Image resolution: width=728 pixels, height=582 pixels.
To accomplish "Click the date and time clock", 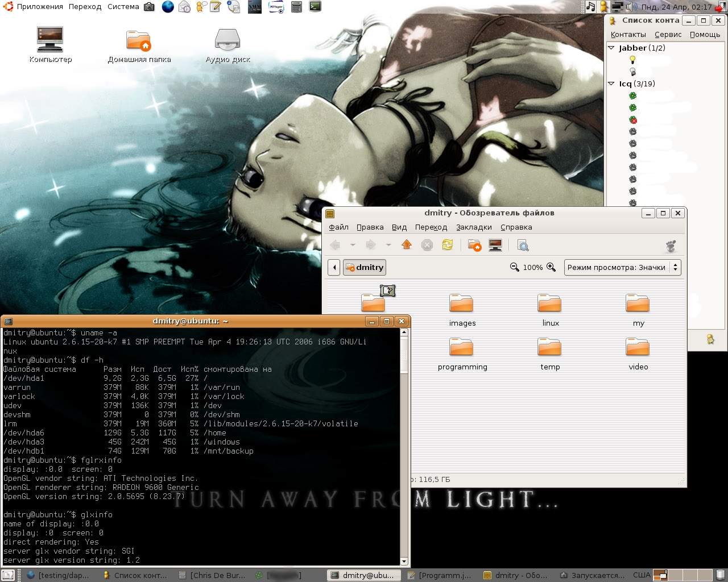I will 676,7.
